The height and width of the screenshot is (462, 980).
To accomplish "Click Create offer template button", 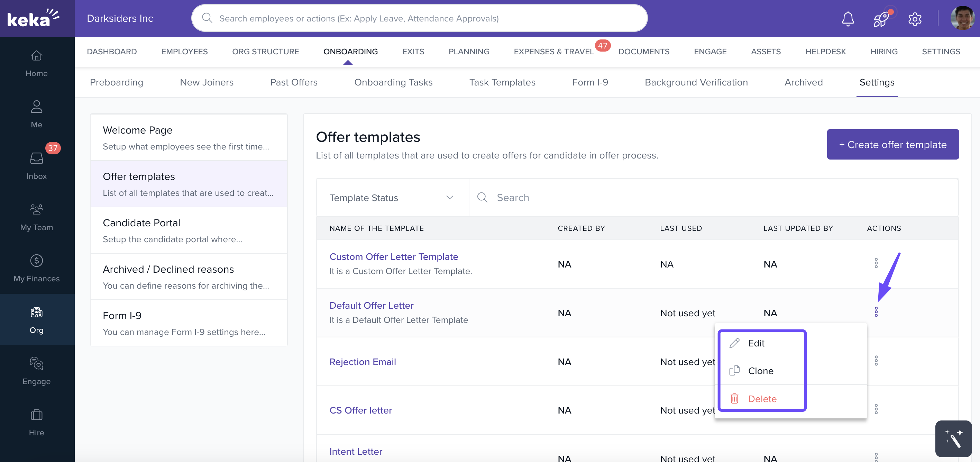I will (x=892, y=144).
